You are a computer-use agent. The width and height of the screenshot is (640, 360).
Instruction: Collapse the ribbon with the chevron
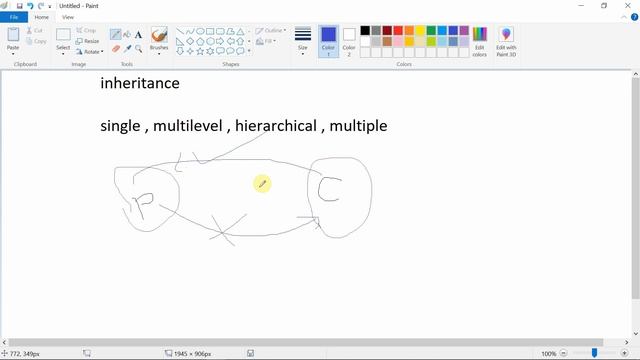(624, 17)
